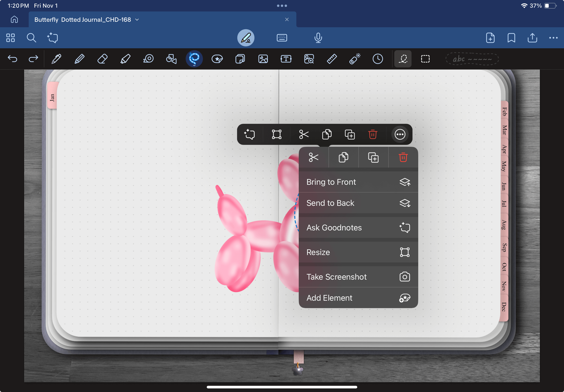This screenshot has width=564, height=392.
Task: Select the Eraser tool
Action: tap(102, 59)
